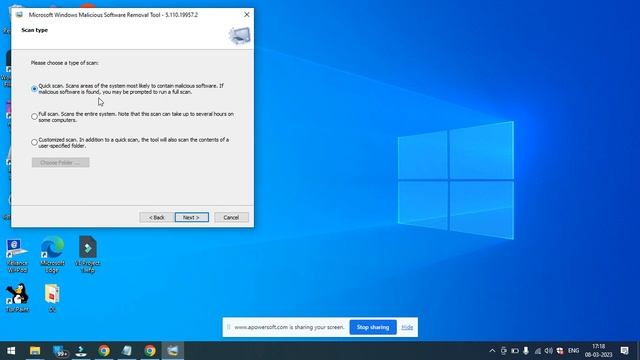Image resolution: width=640 pixels, height=360 pixels.
Task: Open the project file icon on desktop
Action: [x=88, y=254]
